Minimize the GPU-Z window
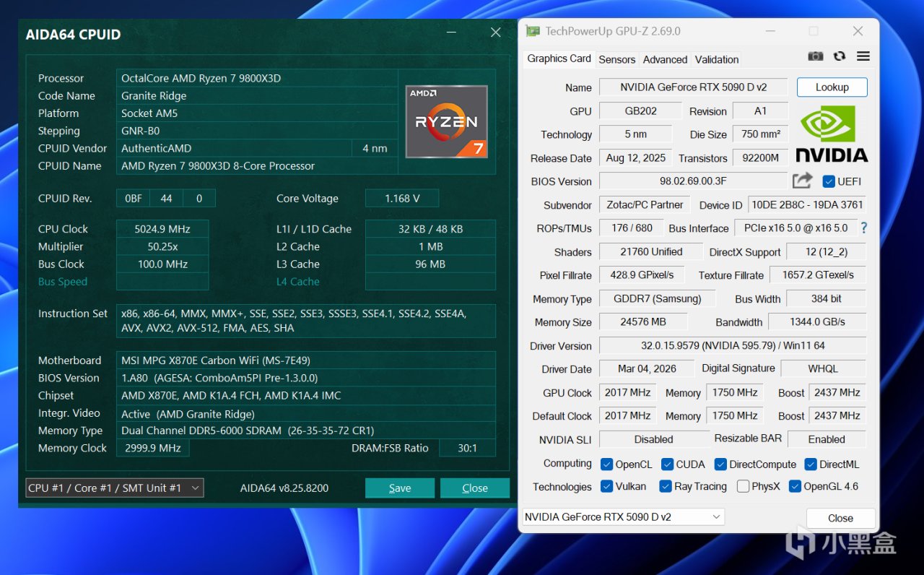The height and width of the screenshot is (575, 924). tap(770, 31)
